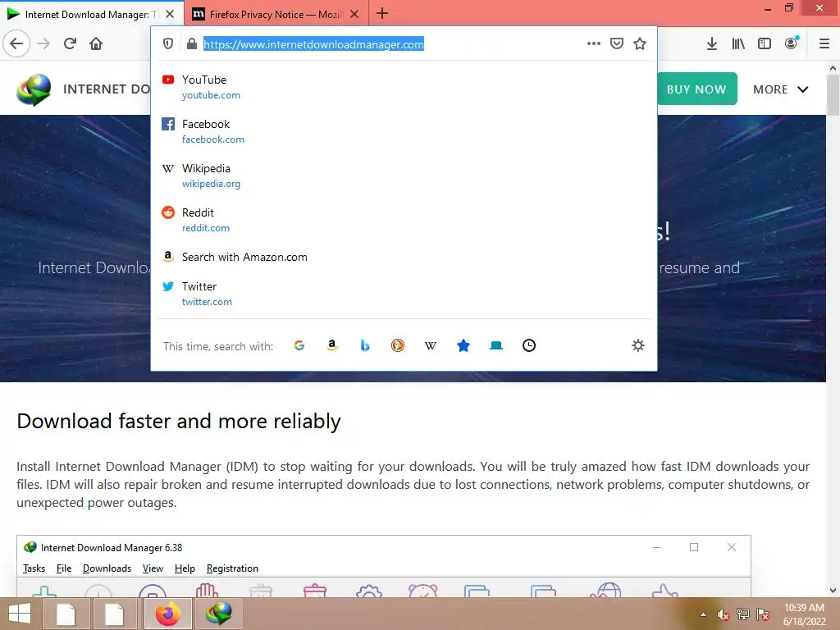The width and height of the screenshot is (840, 630).
Task: Click the BUY NOW button
Action: click(x=697, y=89)
